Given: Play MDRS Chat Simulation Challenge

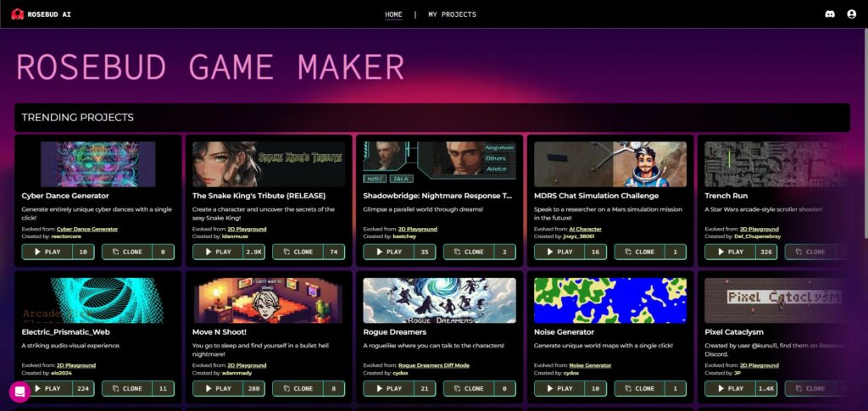Looking at the screenshot, I should pos(559,252).
